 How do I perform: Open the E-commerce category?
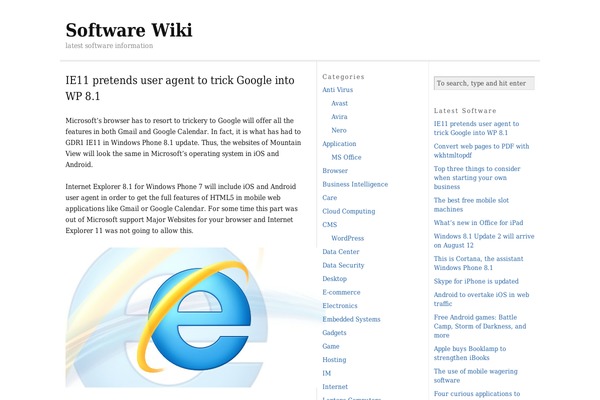click(341, 292)
